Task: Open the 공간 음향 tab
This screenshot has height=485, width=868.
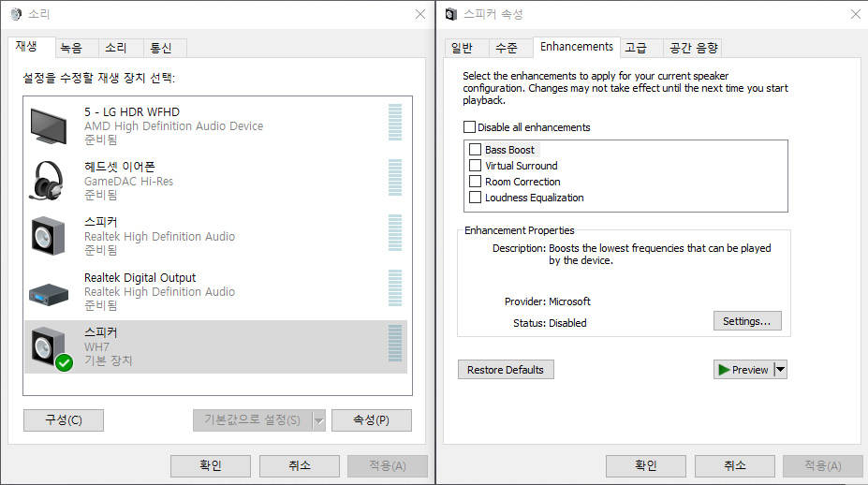Action: pyautogui.click(x=694, y=48)
